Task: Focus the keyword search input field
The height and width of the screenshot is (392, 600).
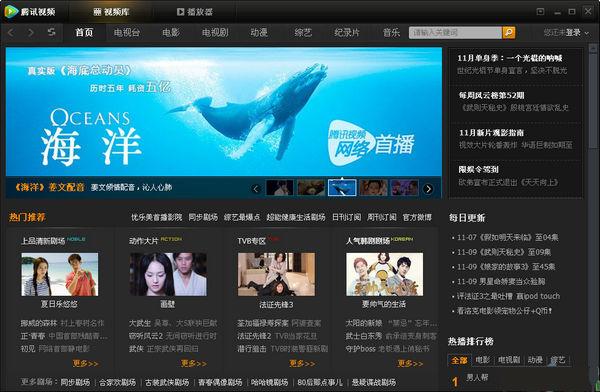Action: pyautogui.click(x=455, y=33)
